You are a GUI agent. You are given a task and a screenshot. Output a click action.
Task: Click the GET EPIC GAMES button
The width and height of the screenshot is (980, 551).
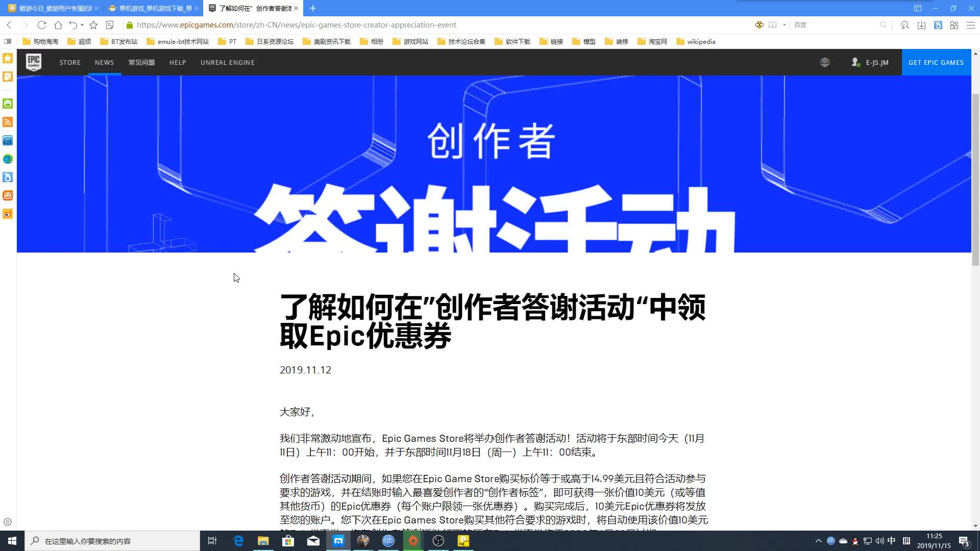pyautogui.click(x=936, y=62)
